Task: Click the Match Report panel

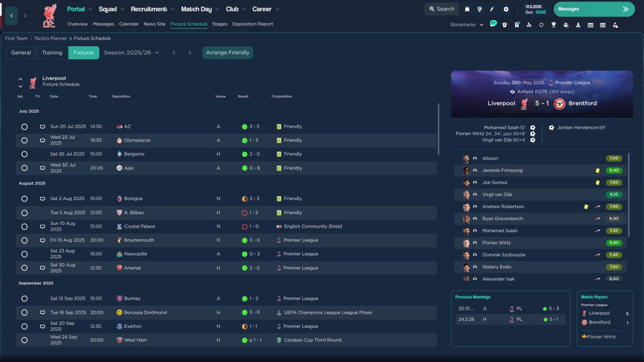Action: click(x=605, y=318)
